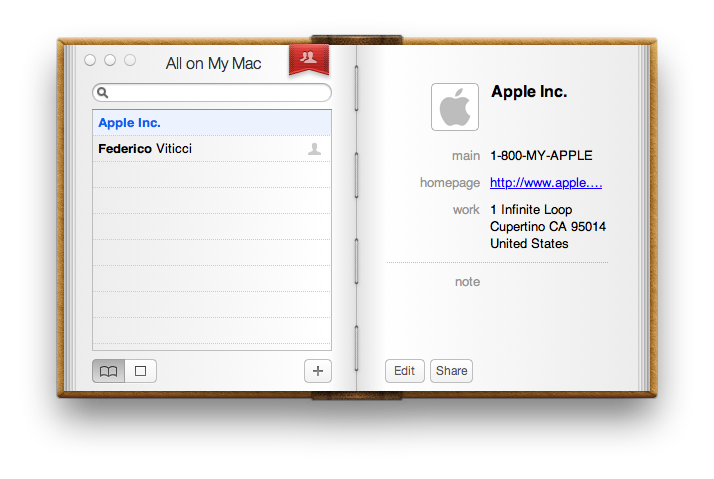Click the Apple Inc. card title
This screenshot has width=714, height=479.
529,92
